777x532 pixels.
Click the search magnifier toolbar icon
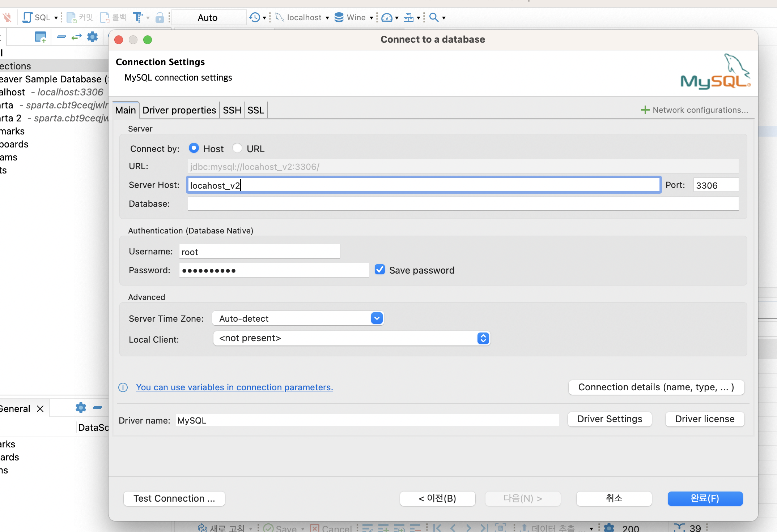click(x=434, y=17)
